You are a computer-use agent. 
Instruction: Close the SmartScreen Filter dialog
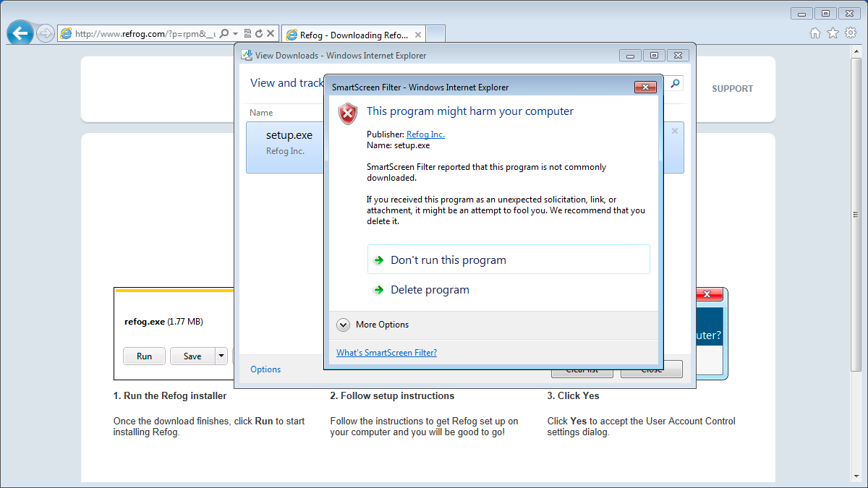point(645,87)
